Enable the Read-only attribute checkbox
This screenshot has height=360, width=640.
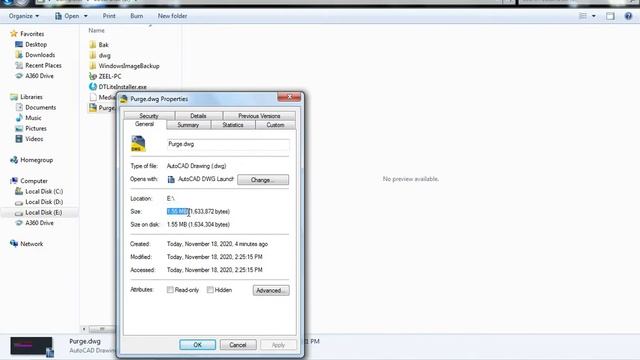170,290
